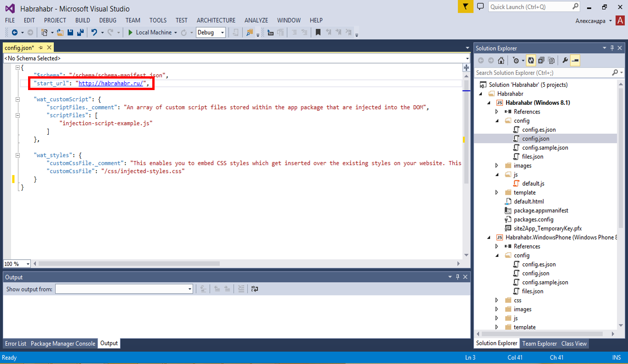Open the DEBUG menu

108,20
